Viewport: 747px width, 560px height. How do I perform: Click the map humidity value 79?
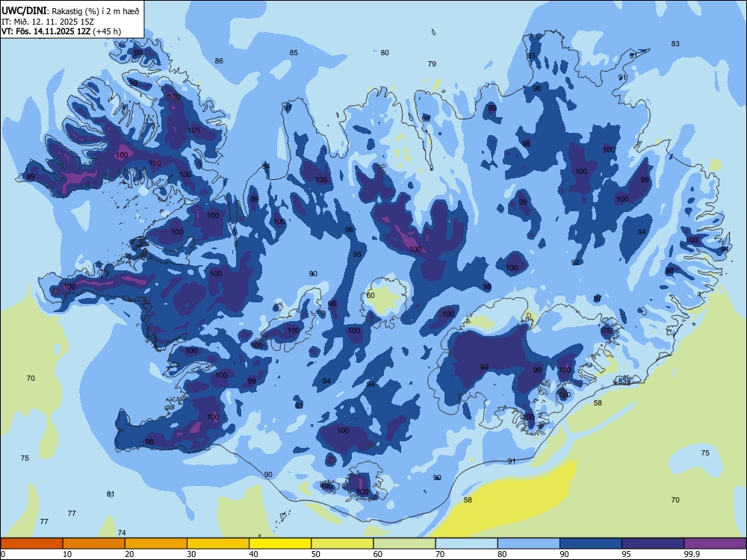click(x=432, y=63)
